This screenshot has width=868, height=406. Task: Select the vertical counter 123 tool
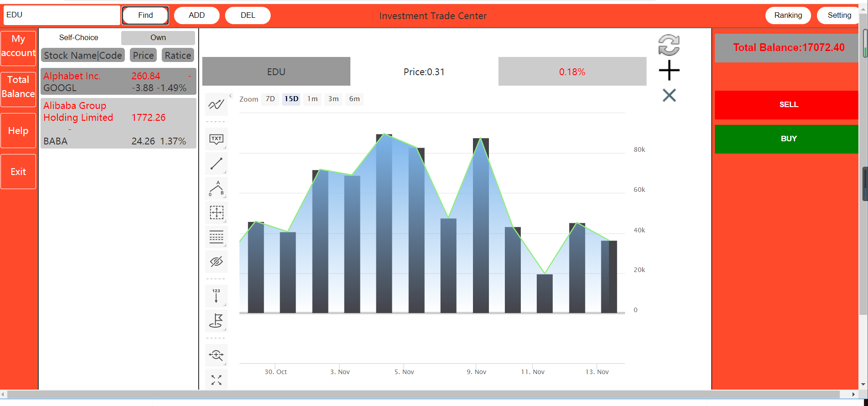[216, 296]
